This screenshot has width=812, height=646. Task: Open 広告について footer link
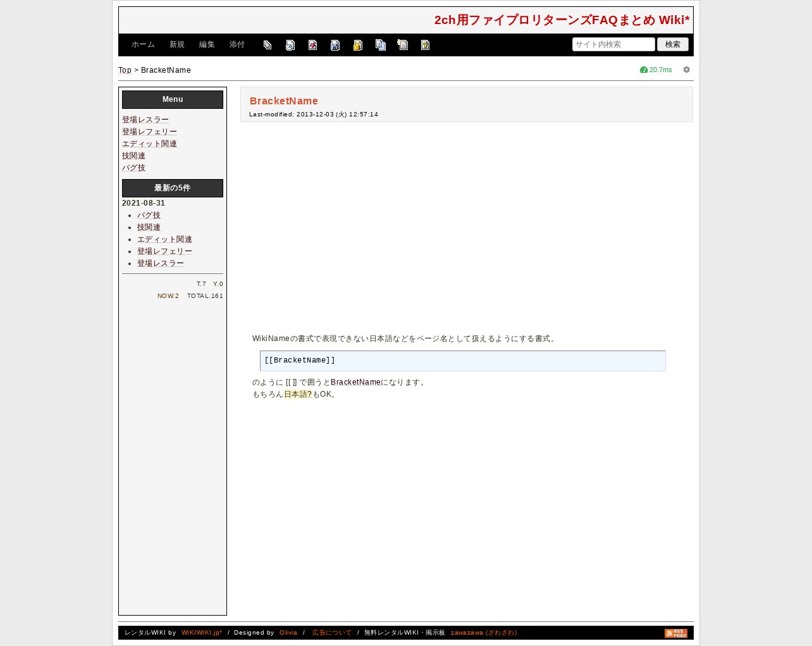(x=331, y=633)
